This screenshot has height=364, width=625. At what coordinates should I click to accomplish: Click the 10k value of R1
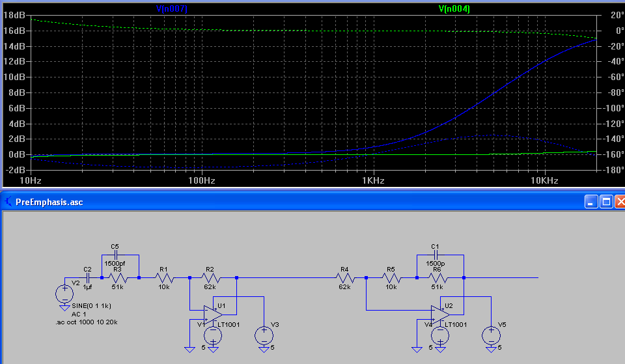pyautogui.click(x=164, y=287)
